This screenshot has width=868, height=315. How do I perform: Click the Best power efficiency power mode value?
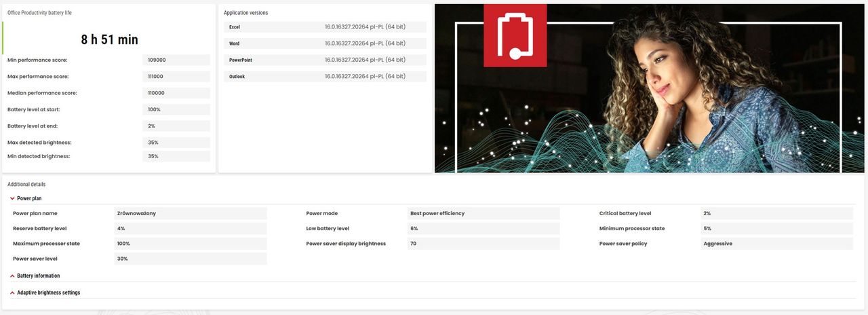[x=484, y=213]
